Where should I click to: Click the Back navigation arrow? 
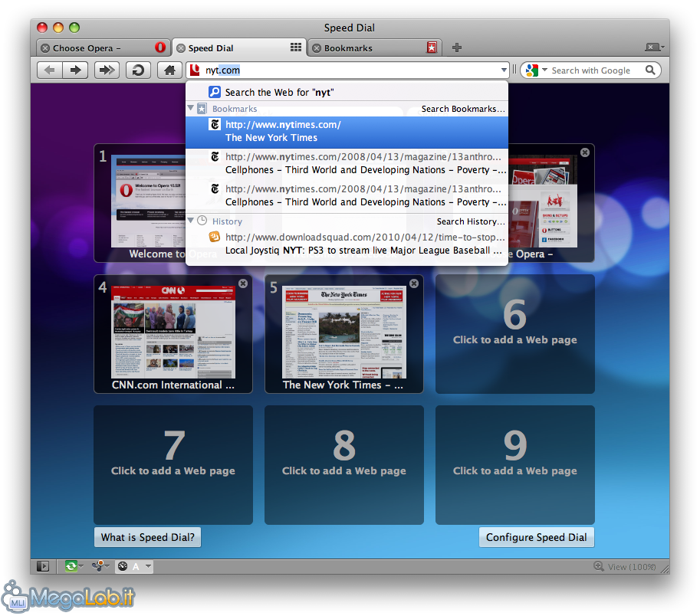50,70
